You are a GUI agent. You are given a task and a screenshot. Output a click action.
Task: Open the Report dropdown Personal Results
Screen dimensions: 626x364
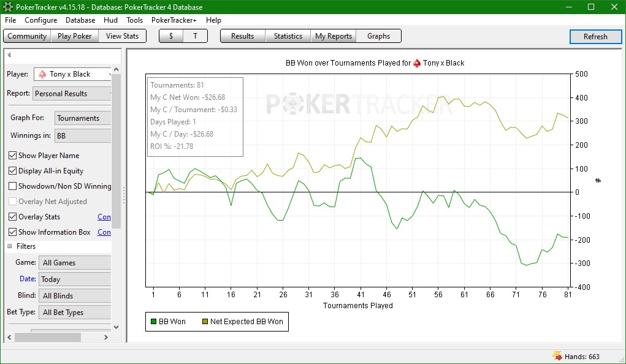click(x=72, y=93)
